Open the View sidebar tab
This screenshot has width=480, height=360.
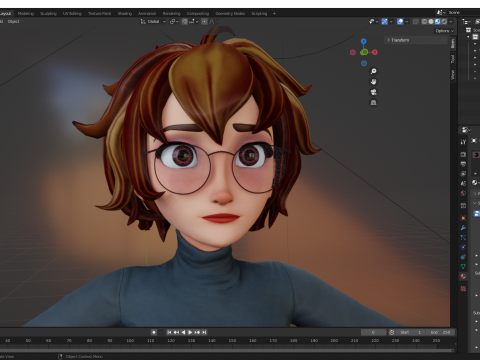[x=453, y=75]
